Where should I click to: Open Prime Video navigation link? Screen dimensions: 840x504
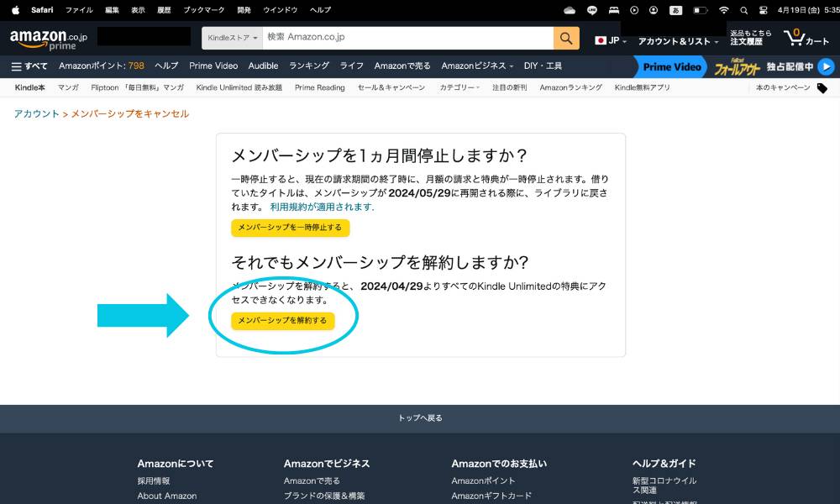point(213,66)
